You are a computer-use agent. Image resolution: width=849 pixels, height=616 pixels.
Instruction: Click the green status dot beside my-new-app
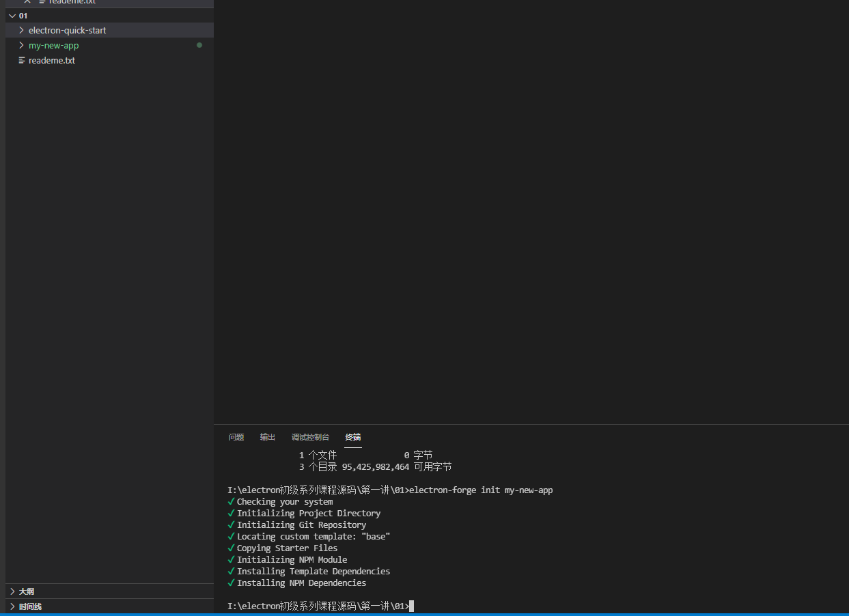click(x=199, y=45)
